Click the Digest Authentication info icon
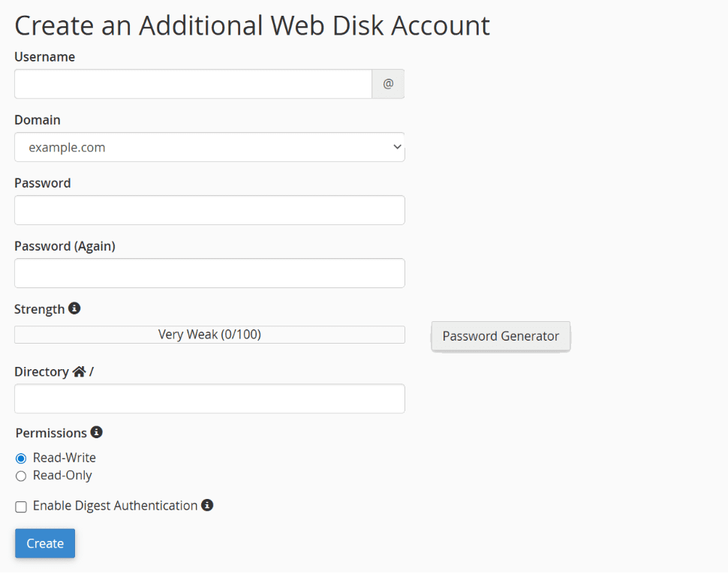 (x=207, y=505)
